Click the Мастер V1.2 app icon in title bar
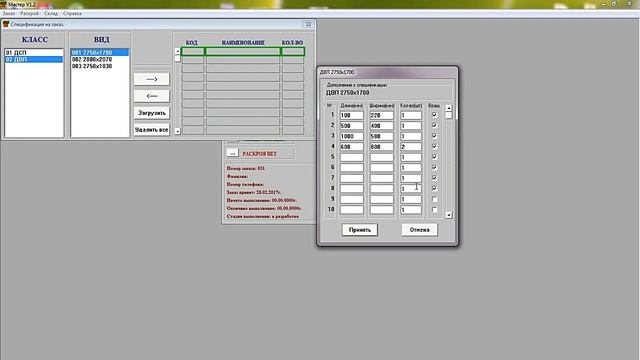 [4, 4]
